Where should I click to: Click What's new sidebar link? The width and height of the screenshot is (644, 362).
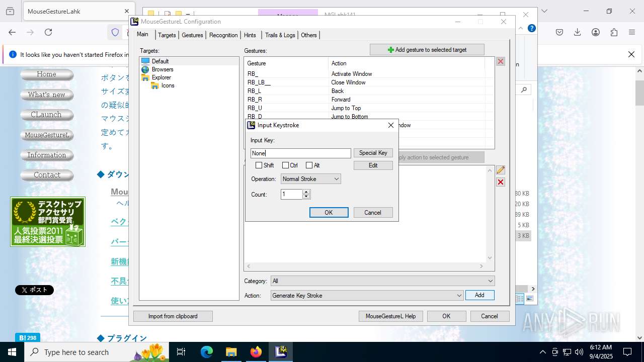pos(47,95)
